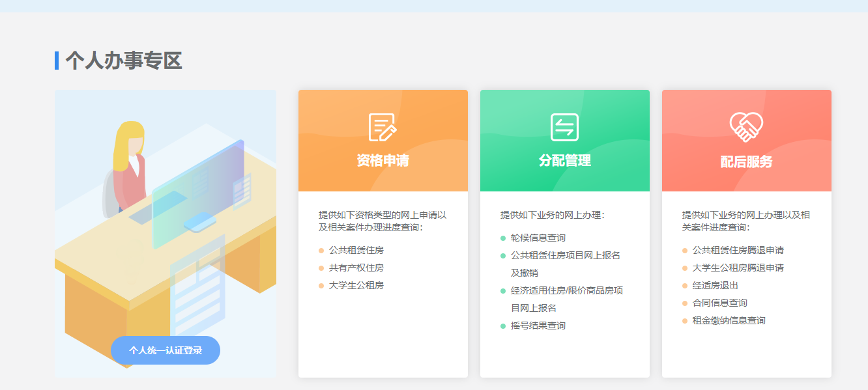
Task: Click the 资格申请 document-pencil icon
Action: click(383, 127)
